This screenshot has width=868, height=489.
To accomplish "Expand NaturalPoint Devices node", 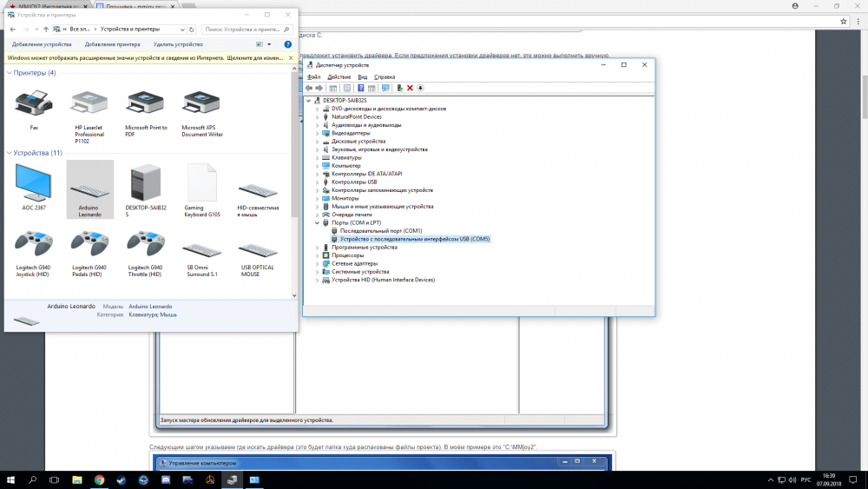I will [317, 117].
